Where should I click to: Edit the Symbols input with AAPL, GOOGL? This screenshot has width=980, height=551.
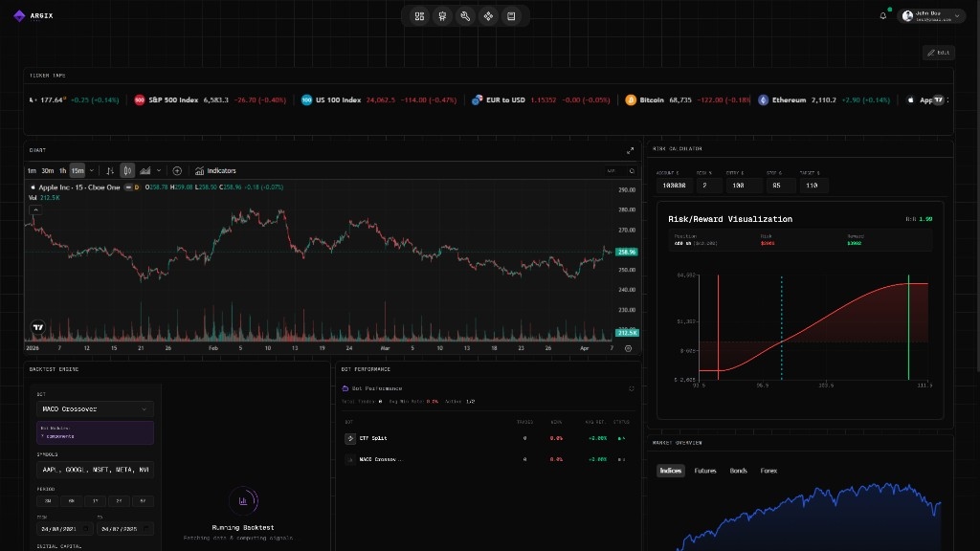95,469
